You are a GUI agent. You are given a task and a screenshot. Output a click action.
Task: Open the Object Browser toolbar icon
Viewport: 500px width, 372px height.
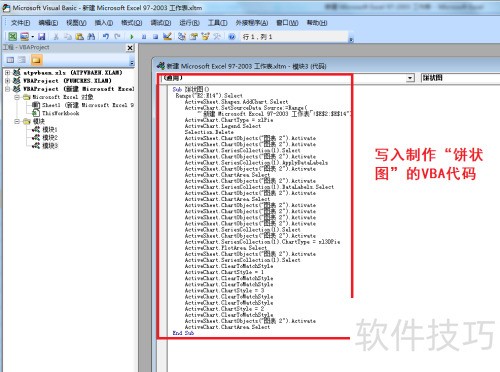205,36
